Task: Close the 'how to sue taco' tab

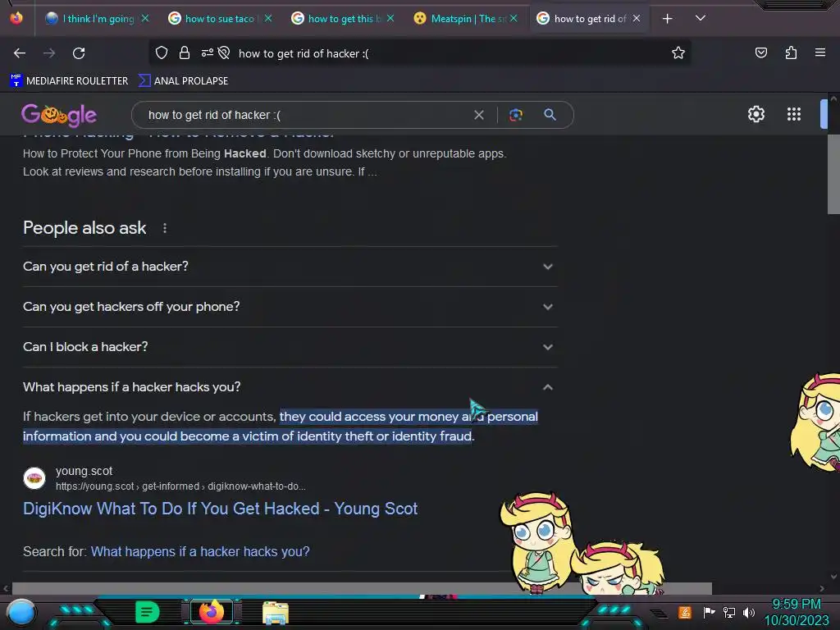Action: coord(268,18)
